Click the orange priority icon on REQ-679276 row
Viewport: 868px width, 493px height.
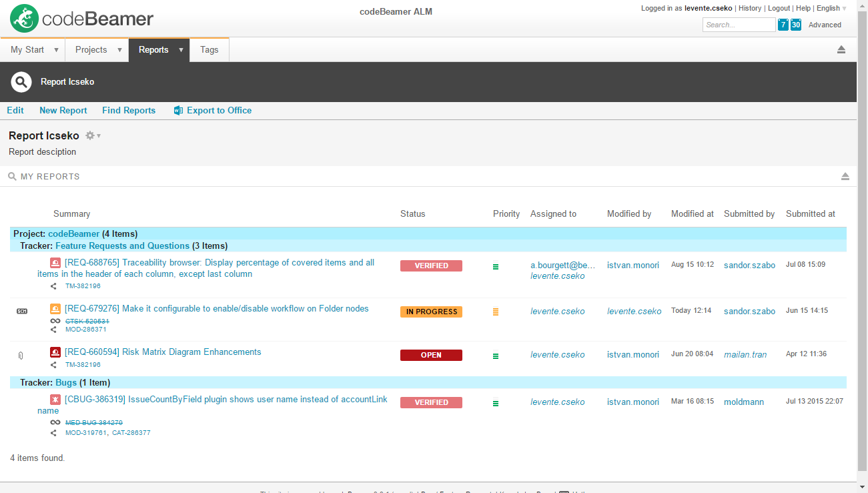pos(496,312)
